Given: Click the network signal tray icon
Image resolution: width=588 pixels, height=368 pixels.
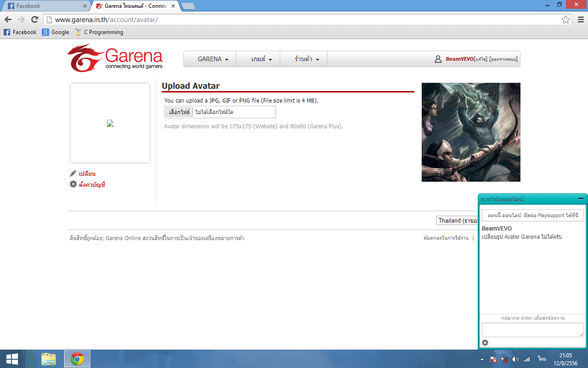Looking at the screenshot, I should (526, 359).
